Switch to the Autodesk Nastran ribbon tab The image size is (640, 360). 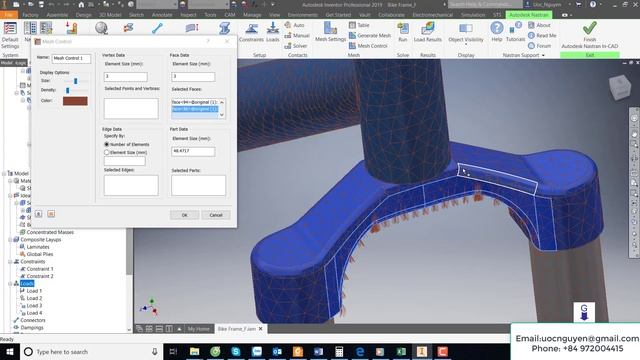[529, 15]
